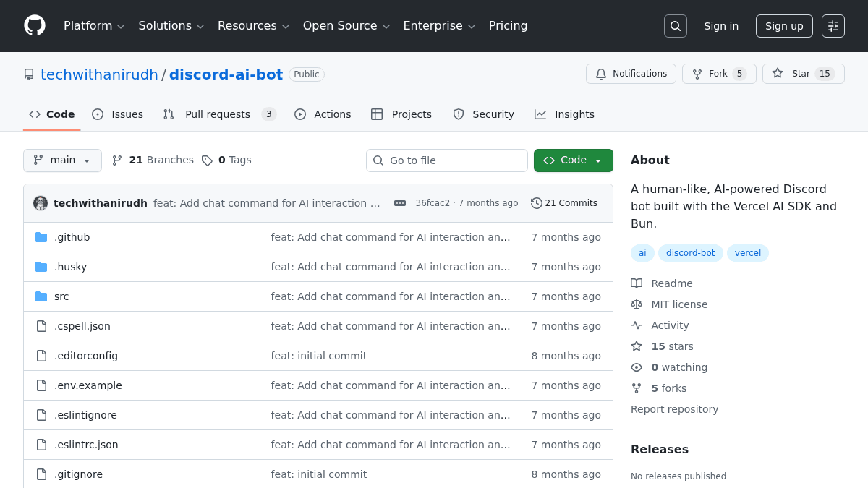
Task: Click the Sign up button
Action: point(784,26)
